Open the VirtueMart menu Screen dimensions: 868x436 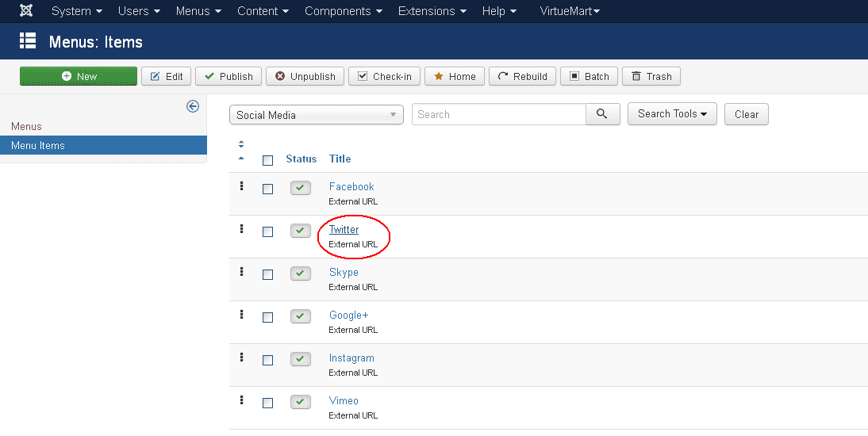570,11
